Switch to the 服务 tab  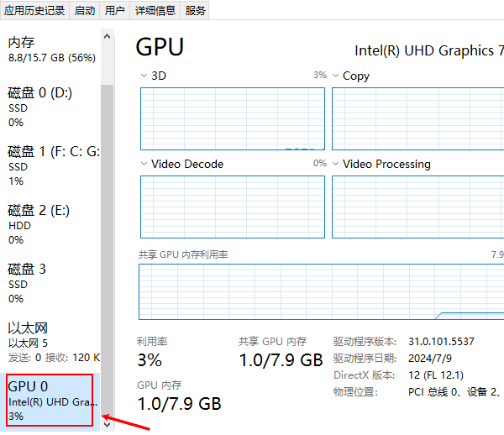point(195,10)
